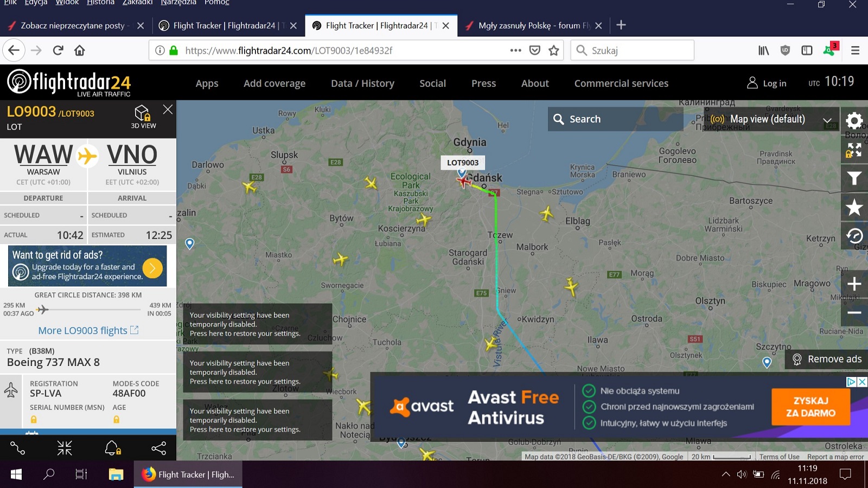868x488 pixels.
Task: Open Apps in site navigation
Action: [x=207, y=84]
